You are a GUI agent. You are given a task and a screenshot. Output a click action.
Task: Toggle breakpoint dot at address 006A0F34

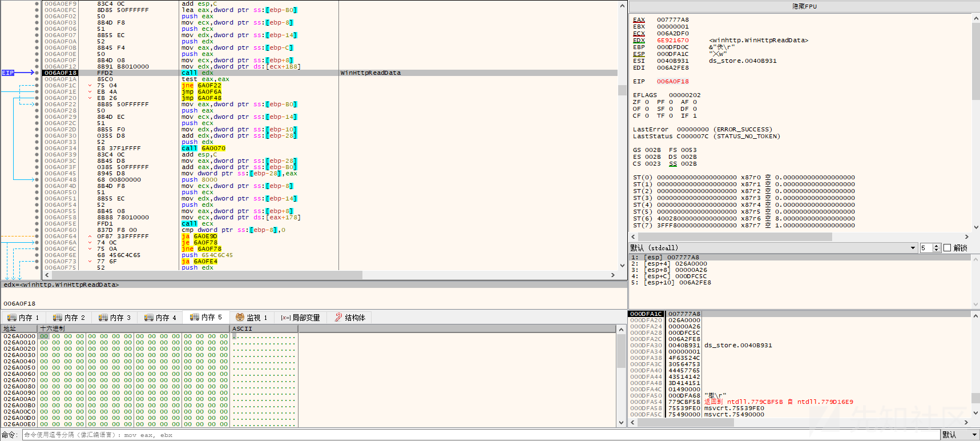(37, 149)
